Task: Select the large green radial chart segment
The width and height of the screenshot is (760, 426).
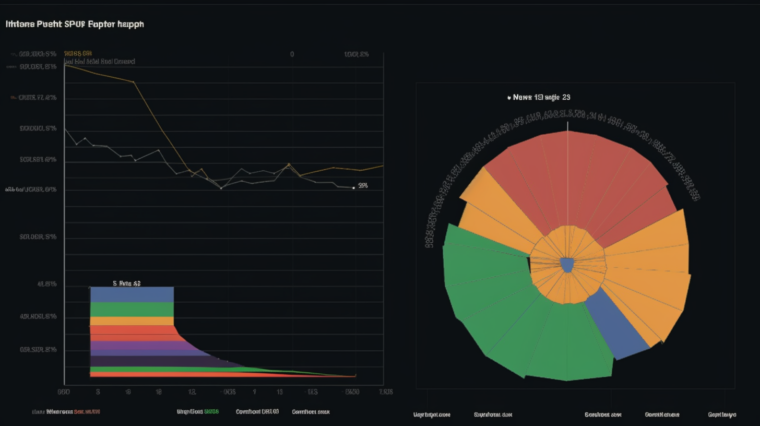Action: (x=490, y=300)
